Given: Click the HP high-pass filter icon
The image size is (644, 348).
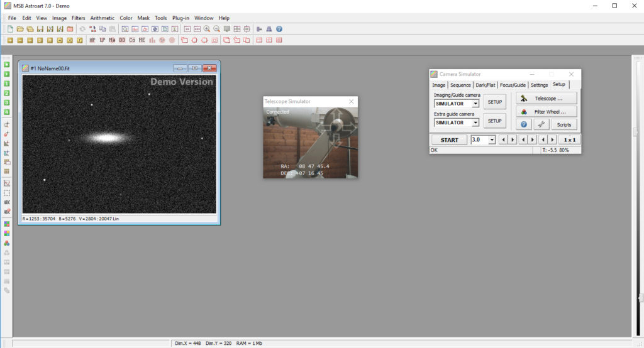Looking at the screenshot, I should (x=92, y=40).
